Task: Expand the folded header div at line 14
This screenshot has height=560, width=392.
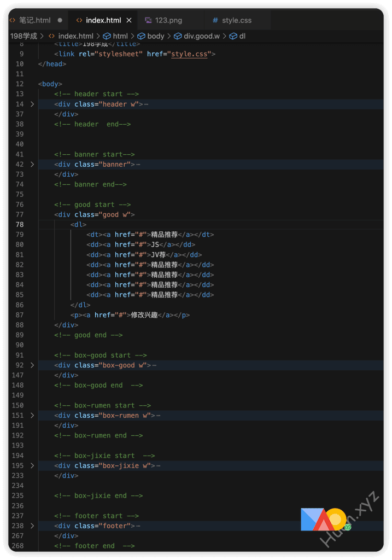Action: click(x=32, y=104)
